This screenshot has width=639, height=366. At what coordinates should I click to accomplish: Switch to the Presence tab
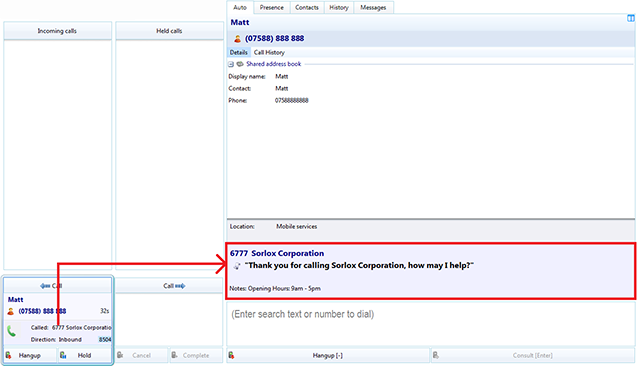tap(271, 7)
